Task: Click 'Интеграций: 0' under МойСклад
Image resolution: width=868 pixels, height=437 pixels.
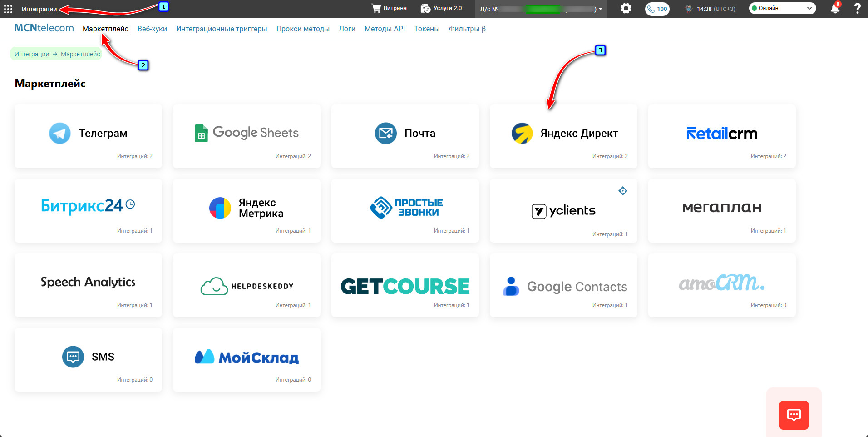Action: click(x=293, y=380)
